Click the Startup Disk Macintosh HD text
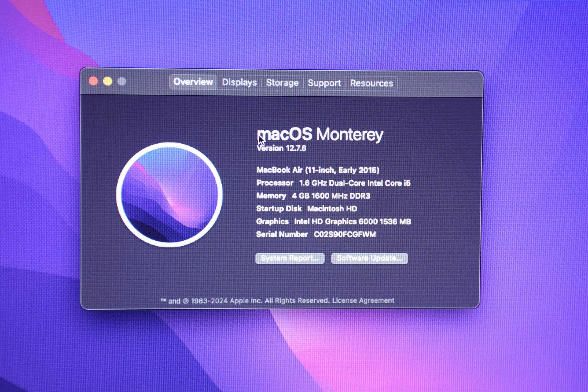 [x=307, y=208]
